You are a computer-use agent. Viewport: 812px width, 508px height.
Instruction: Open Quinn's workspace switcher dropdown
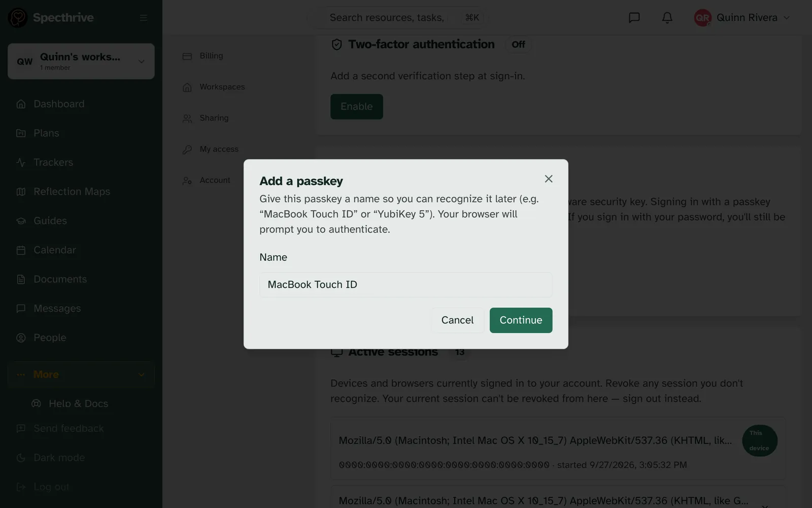coord(81,61)
